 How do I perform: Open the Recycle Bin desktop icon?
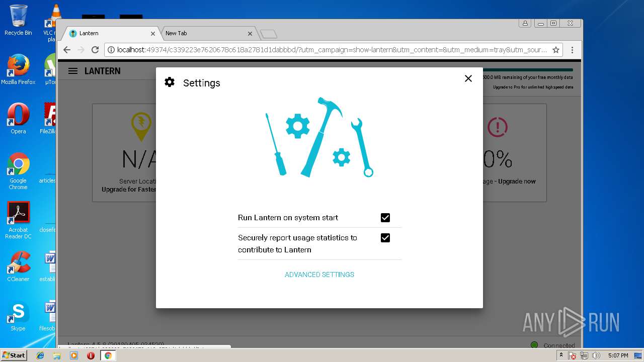click(18, 20)
